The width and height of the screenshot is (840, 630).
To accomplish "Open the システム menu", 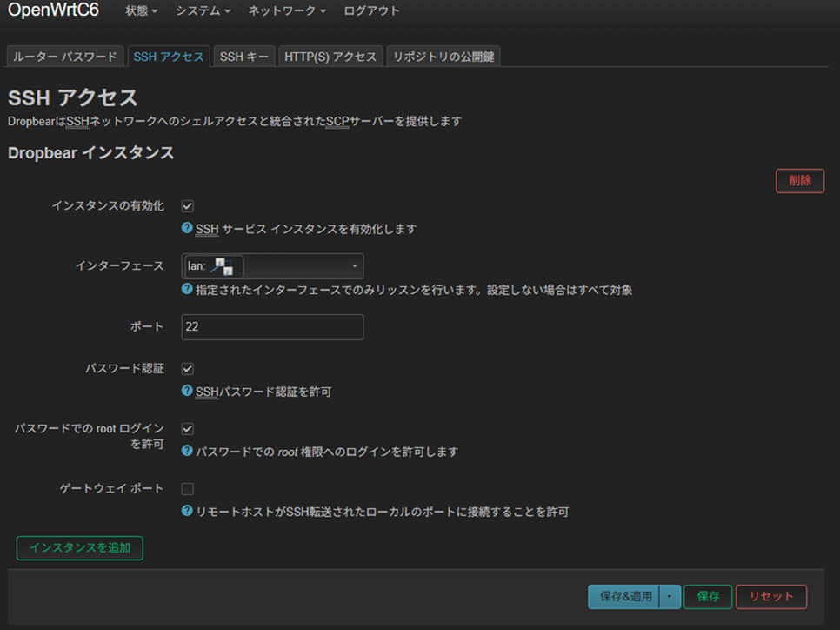I will click(x=203, y=10).
